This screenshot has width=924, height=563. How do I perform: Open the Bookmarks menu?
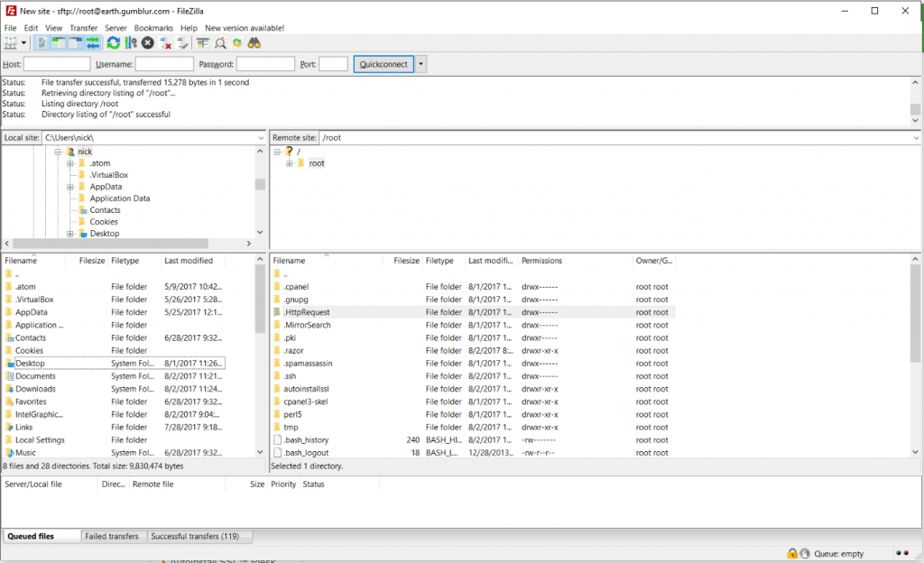point(153,28)
